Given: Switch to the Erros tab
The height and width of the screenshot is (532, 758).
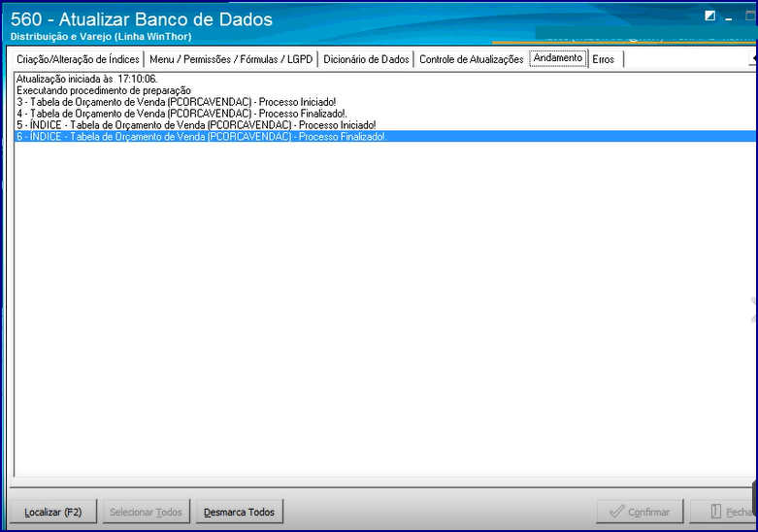Looking at the screenshot, I should pyautogui.click(x=606, y=59).
